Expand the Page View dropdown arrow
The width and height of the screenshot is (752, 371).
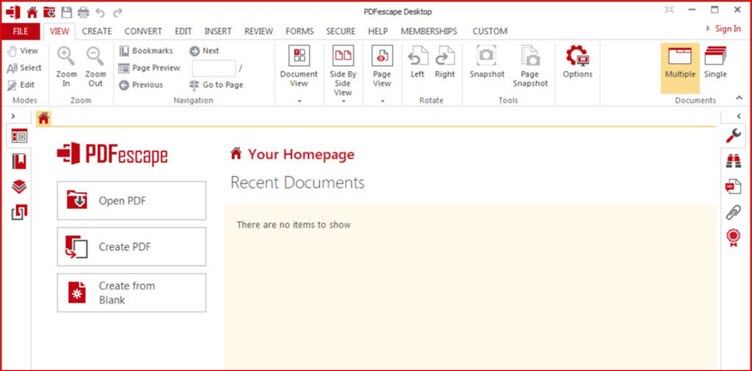tap(382, 101)
